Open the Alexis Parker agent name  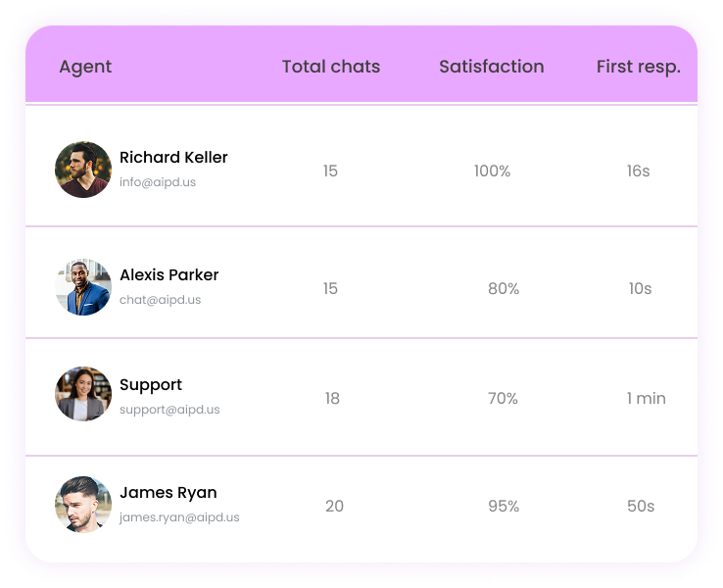pyautogui.click(x=169, y=274)
